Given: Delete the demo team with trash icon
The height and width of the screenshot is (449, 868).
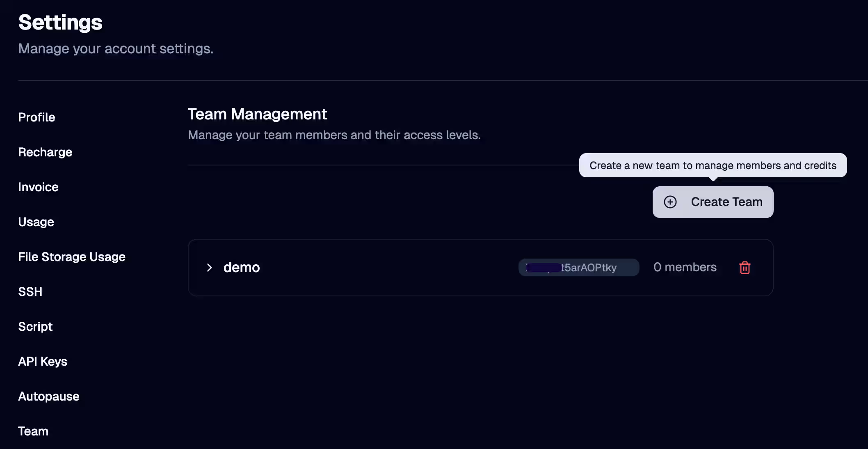Looking at the screenshot, I should click(745, 268).
